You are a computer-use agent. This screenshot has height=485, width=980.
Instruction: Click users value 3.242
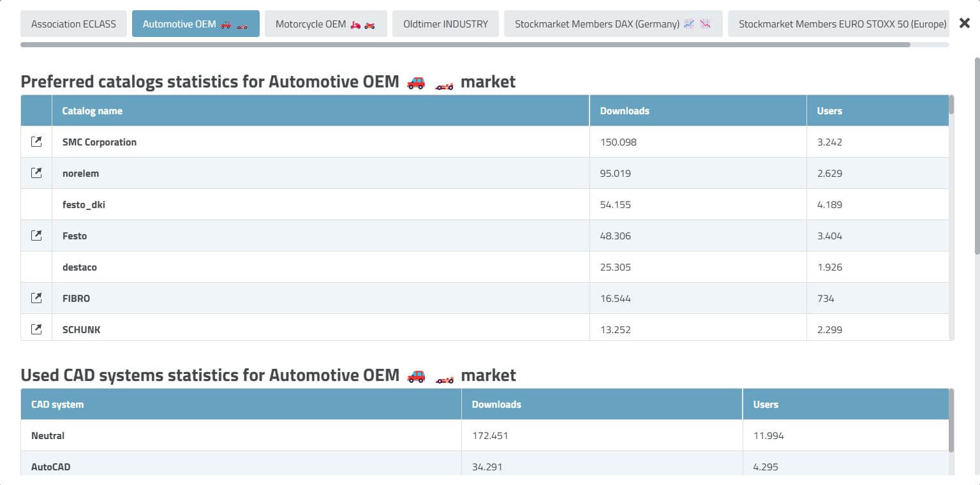829,142
